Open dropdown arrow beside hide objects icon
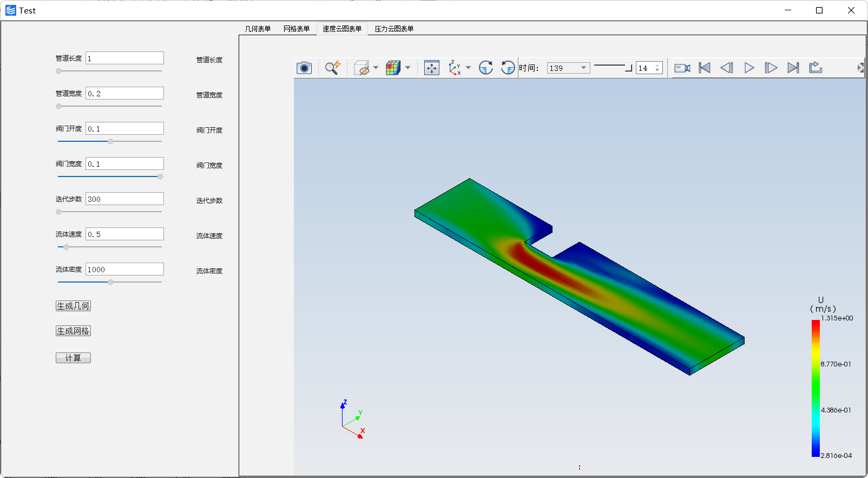The image size is (868, 478). coord(376,68)
